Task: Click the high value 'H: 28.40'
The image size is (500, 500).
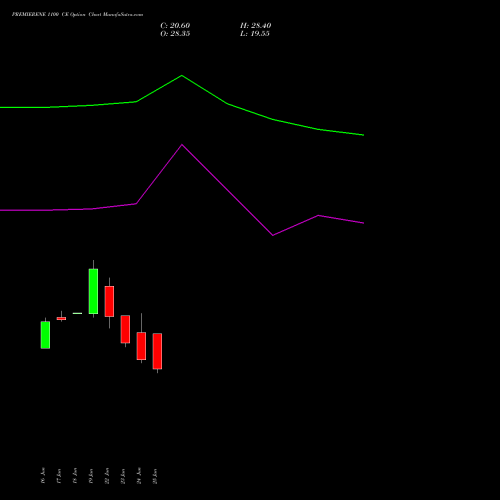Action: click(x=255, y=26)
